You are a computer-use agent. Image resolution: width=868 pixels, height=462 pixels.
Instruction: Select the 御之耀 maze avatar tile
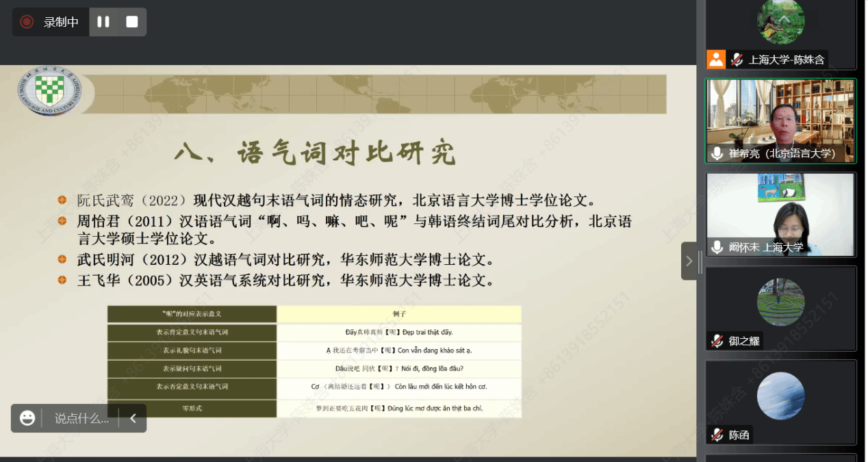coord(780,302)
